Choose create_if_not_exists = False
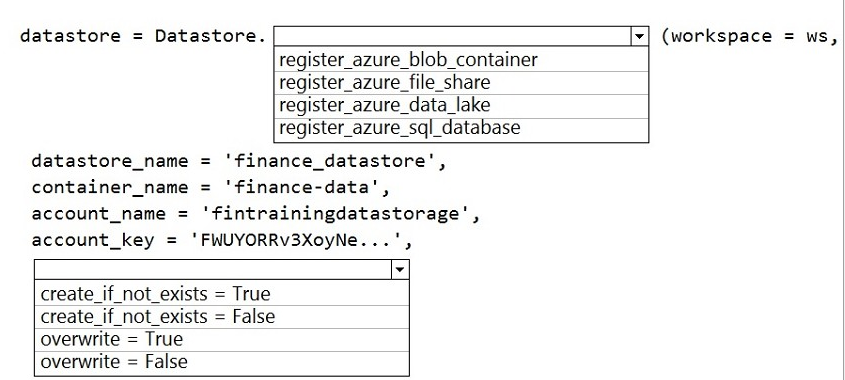 point(221,316)
